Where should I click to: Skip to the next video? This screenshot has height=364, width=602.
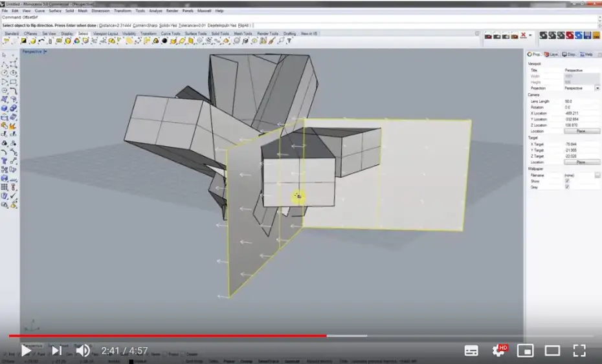[56, 350]
